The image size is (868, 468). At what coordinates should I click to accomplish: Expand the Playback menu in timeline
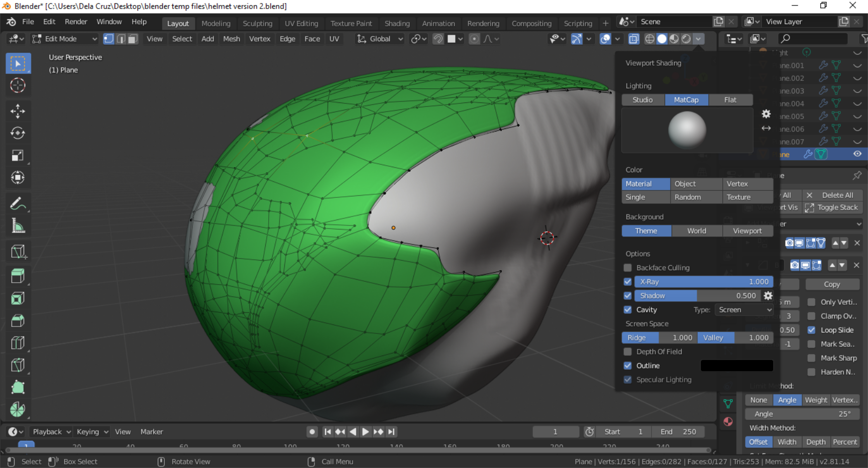52,432
